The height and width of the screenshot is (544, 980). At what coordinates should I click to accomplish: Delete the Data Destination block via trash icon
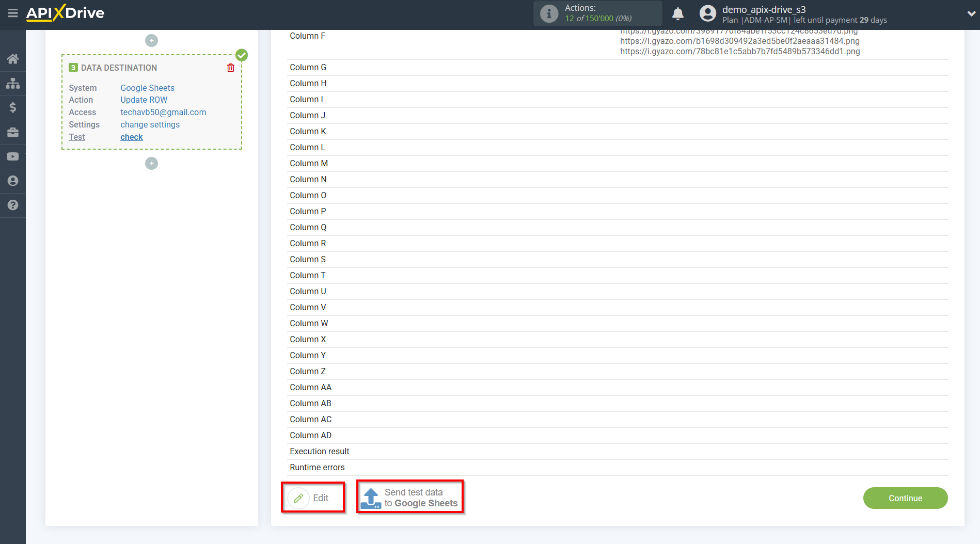(x=230, y=67)
